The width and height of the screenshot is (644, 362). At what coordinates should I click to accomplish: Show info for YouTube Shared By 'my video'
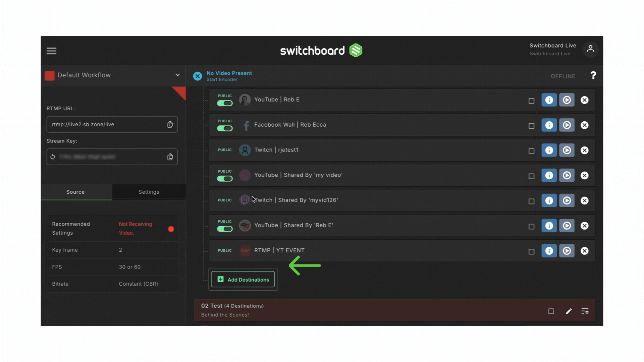[549, 175]
